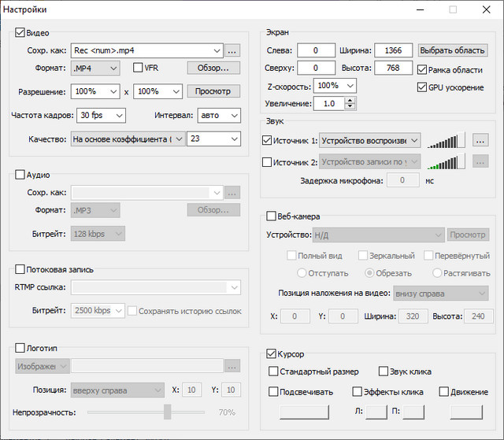Click the left-click (Л:) color box
This screenshot has height=440, width=504.
(x=376, y=411)
